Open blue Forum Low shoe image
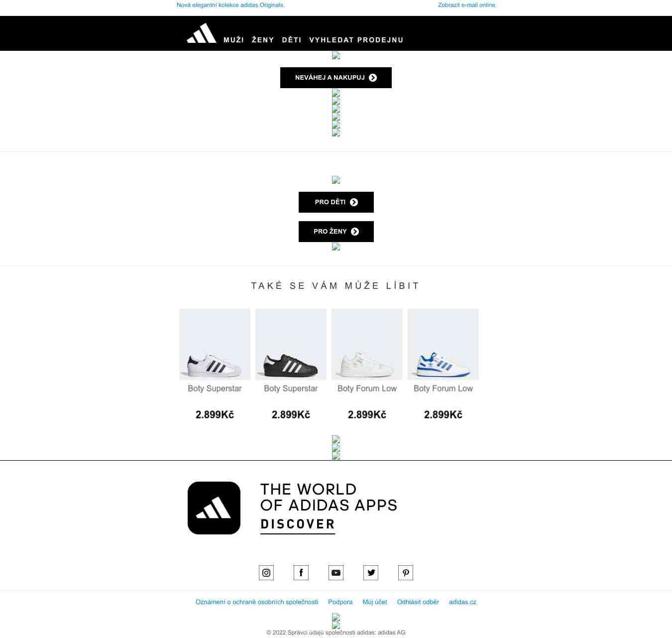Viewport: 672px width, 638px height. 443,344
